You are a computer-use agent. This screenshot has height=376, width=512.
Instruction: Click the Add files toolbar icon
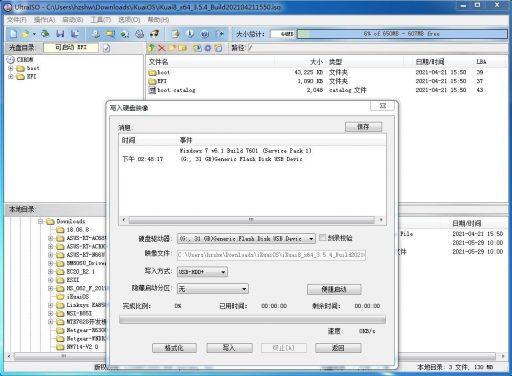175,34
